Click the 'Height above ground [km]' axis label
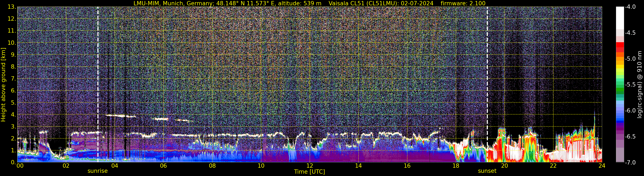This screenshot has height=176, width=644. (x=3, y=85)
